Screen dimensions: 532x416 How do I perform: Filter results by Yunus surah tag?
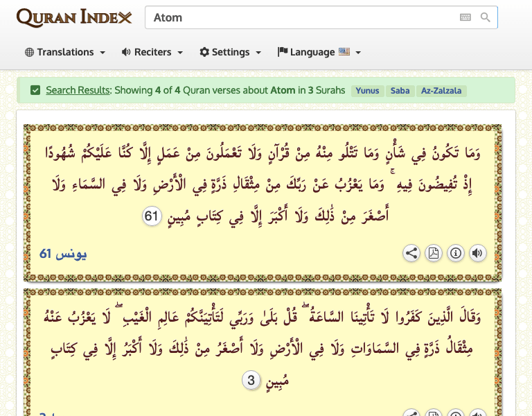click(x=368, y=91)
